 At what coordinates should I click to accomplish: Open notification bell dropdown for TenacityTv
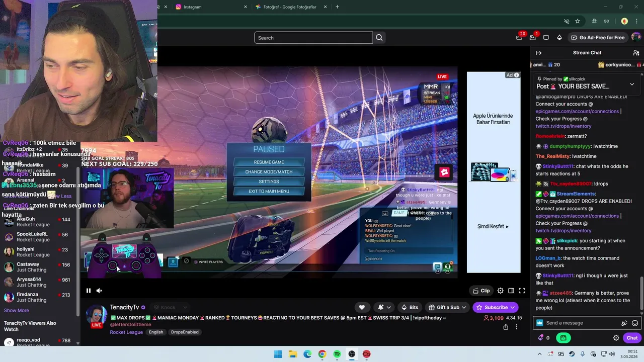383,307
